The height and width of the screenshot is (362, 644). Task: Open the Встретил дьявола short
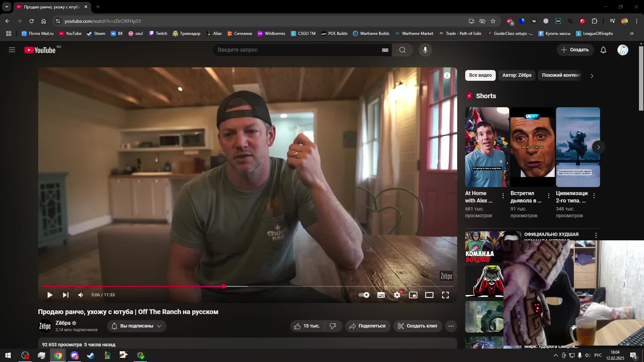(x=532, y=147)
